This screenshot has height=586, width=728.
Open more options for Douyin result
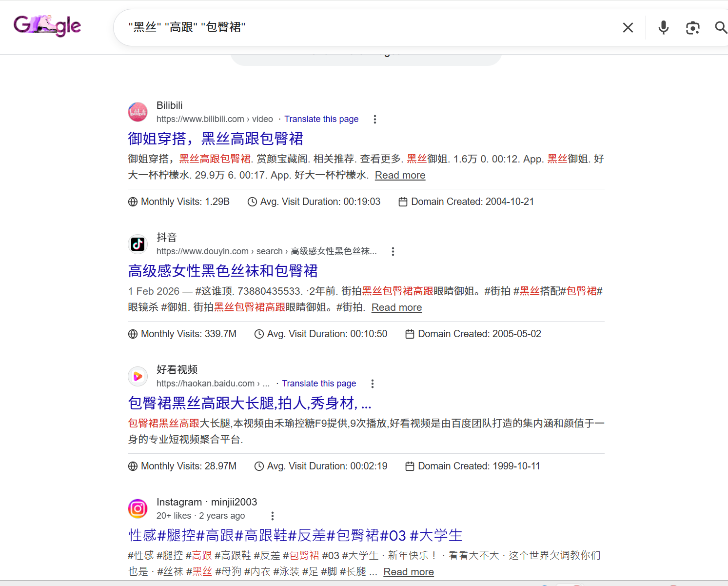393,252
